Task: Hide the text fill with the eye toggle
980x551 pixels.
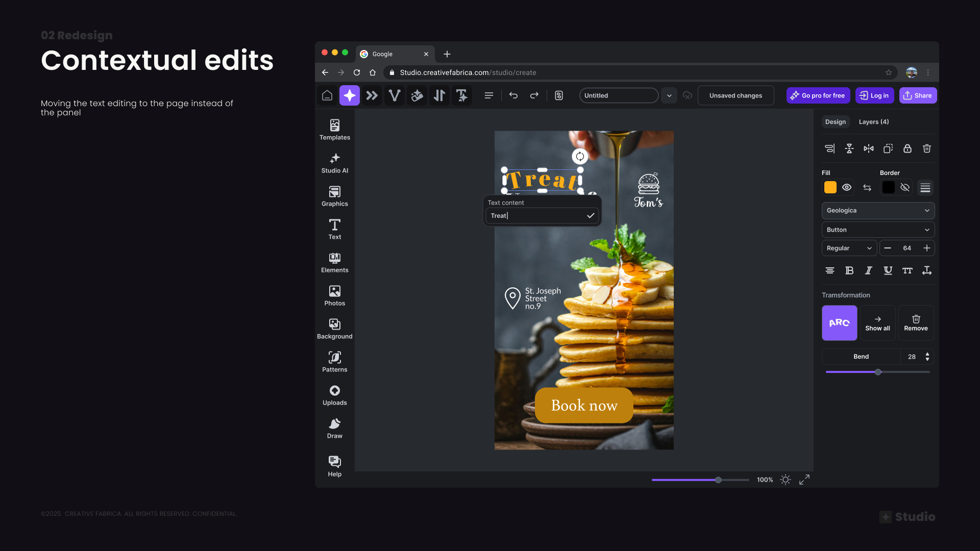Action: click(847, 187)
